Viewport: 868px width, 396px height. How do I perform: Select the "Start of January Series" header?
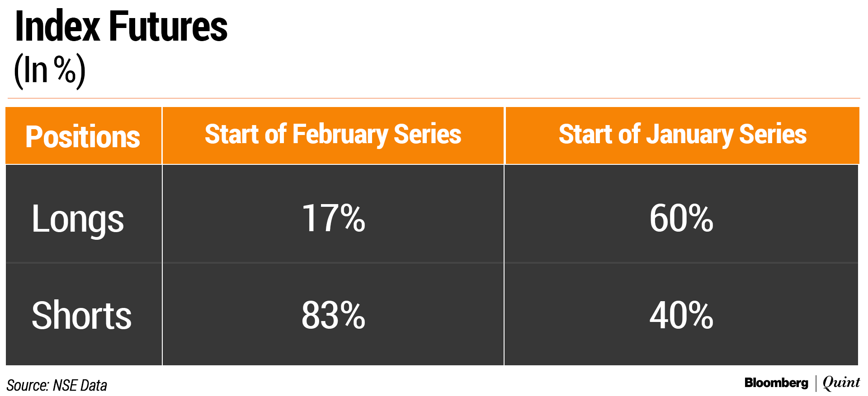pyautogui.click(x=682, y=135)
